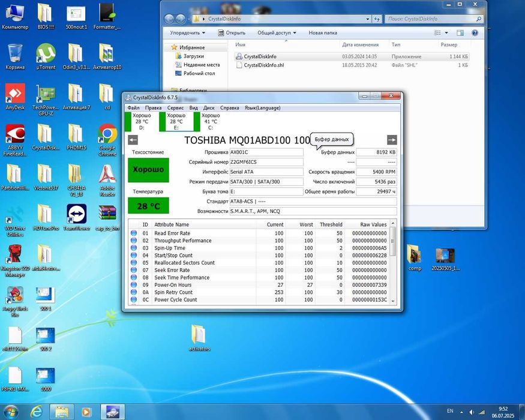Viewport: 525px width, 420px height.
Task: Click the Открыть button in Explorer toolbar
Action: tap(232, 33)
